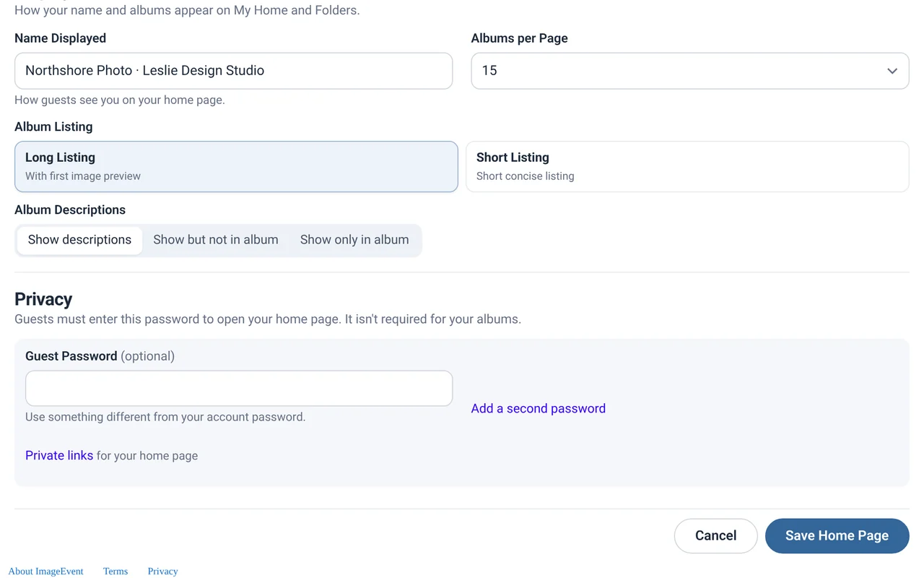The width and height of the screenshot is (924, 578).
Task: Choose Show descriptions segment
Action: [x=79, y=240]
